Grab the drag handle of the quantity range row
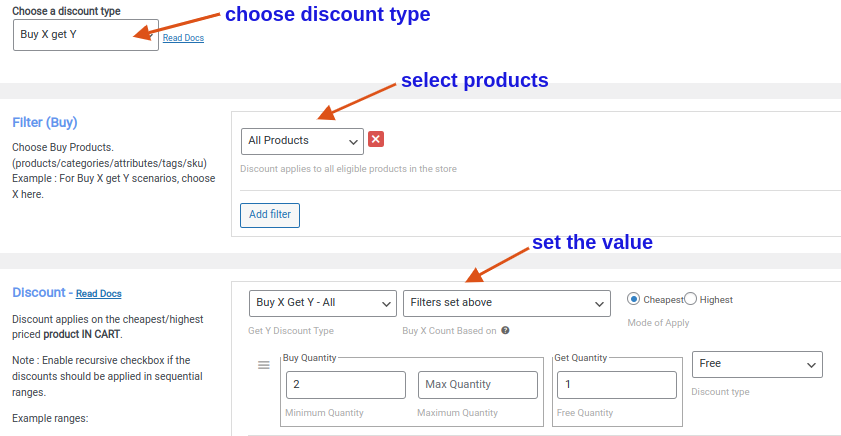This screenshot has height=436, width=841. click(x=264, y=365)
